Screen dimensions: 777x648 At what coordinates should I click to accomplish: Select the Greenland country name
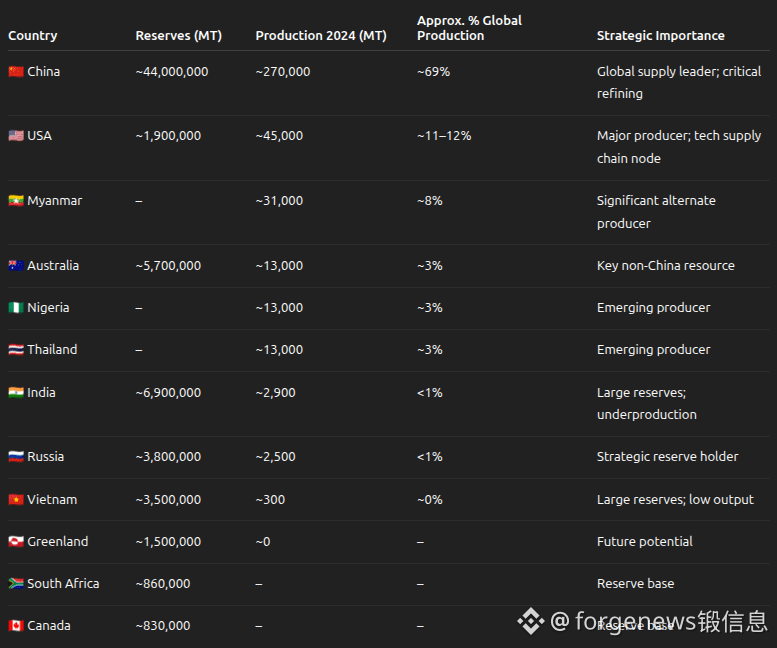[57, 542]
